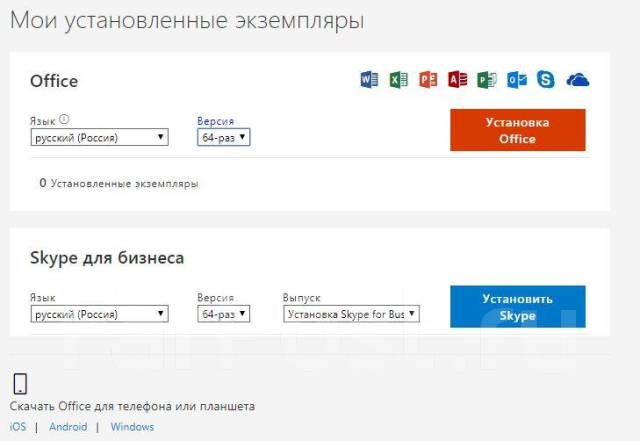Click the Word application icon
This screenshot has width=640, height=441.
click(x=369, y=80)
